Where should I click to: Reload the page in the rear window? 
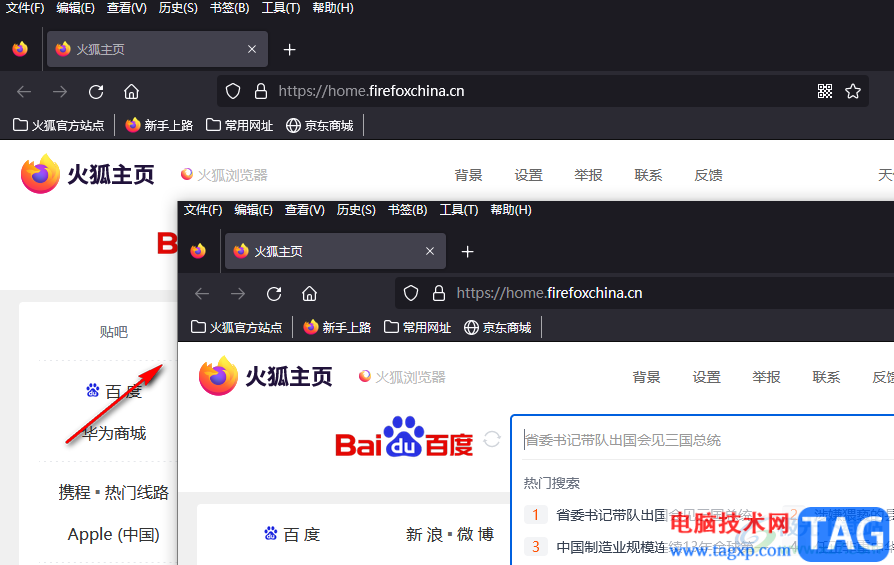tap(96, 91)
